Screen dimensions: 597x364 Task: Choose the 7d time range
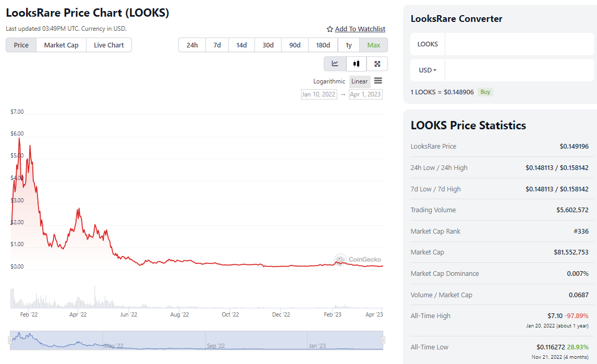click(217, 45)
